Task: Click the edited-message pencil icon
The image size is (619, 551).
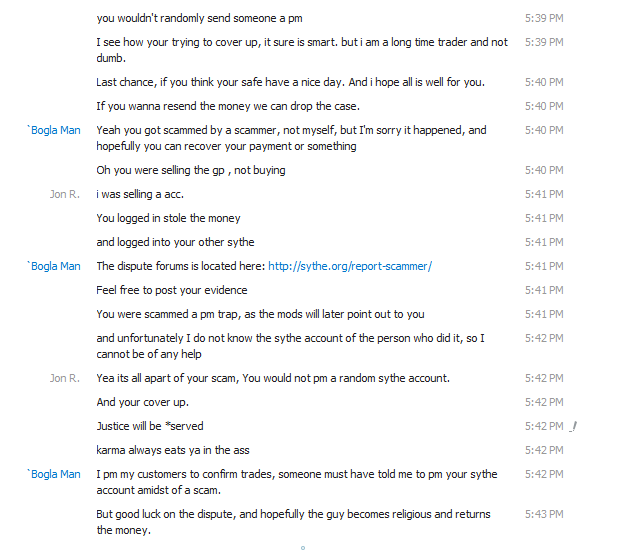Action: point(575,427)
